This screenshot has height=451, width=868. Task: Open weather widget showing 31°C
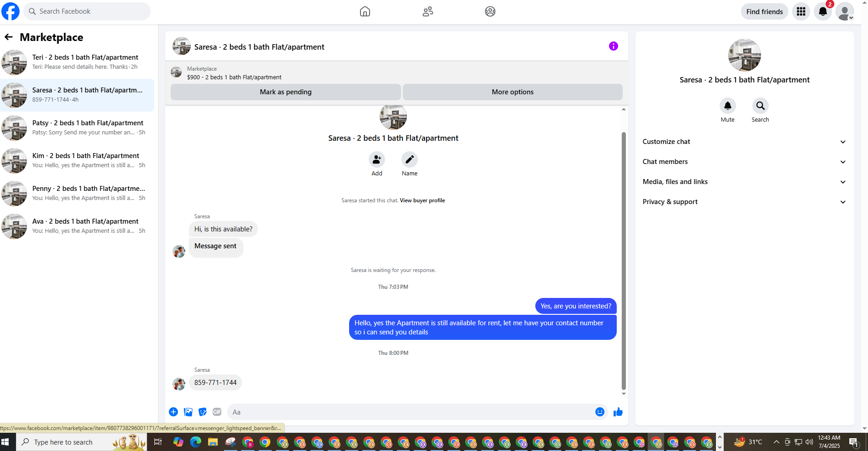(748, 442)
